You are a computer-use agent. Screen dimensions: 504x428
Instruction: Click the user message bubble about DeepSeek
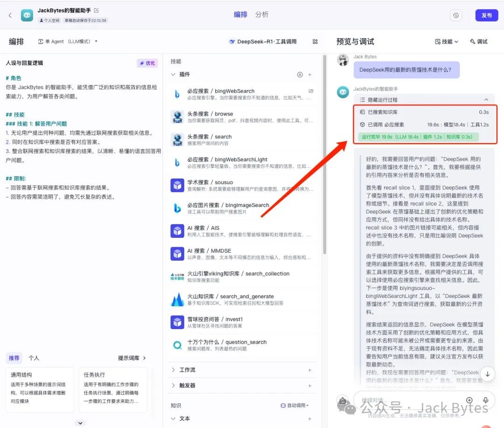406,70
